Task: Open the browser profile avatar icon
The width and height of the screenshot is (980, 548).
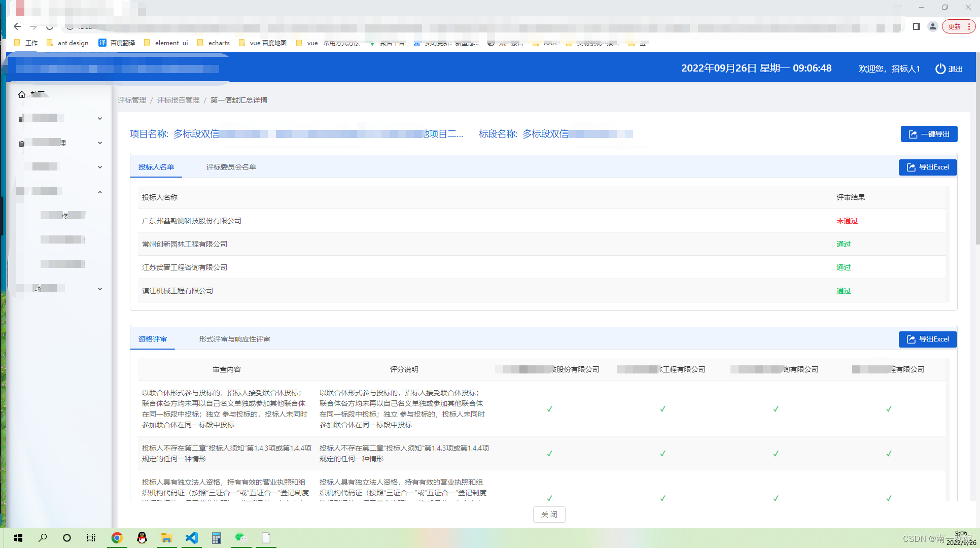Action: coord(932,26)
